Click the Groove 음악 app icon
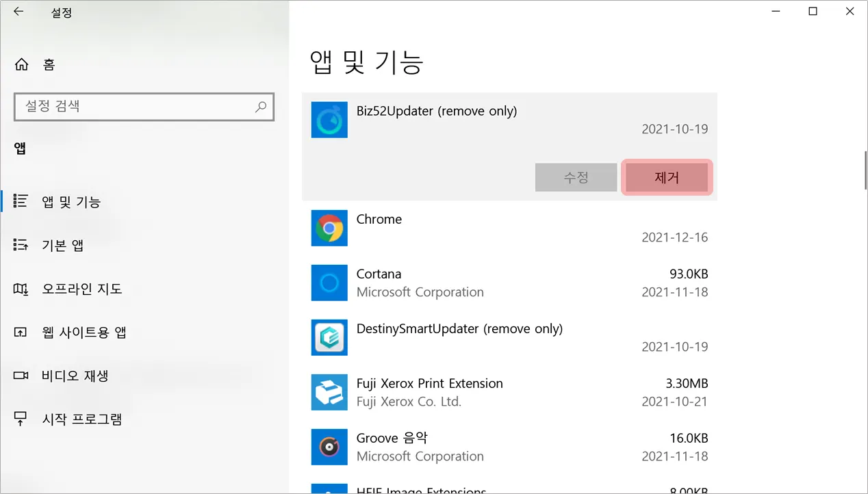 coord(329,447)
